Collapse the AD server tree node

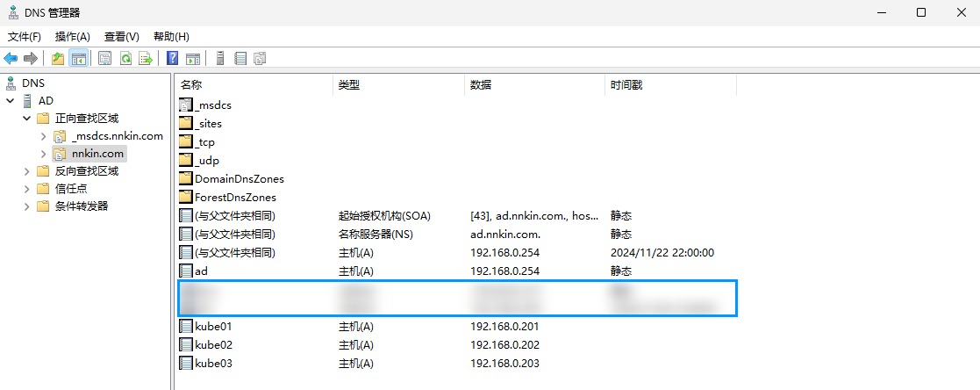(10, 101)
